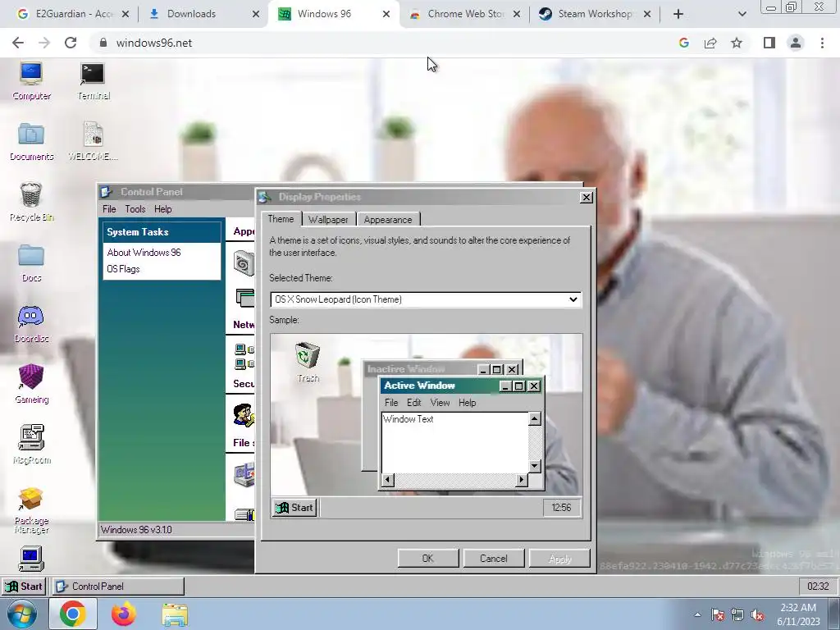Open the Gameing purple cube icon

tap(31, 384)
